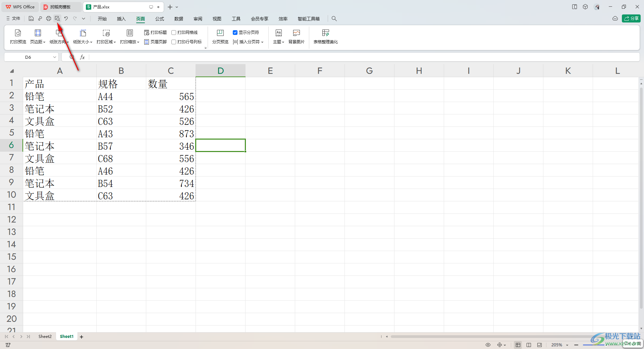The image size is (644, 349).
Task: Open the 打印预览 print preview ribbon button
Action: (x=18, y=37)
